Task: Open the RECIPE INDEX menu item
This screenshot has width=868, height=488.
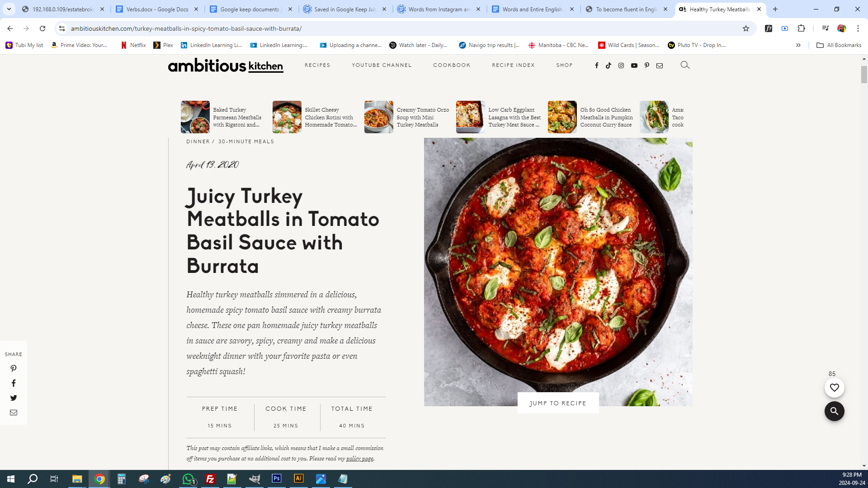Action: point(513,65)
